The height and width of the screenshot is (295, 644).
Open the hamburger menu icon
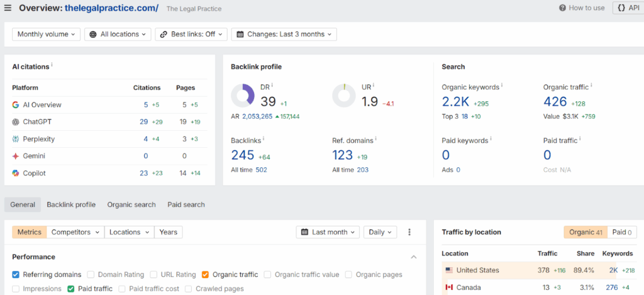(x=8, y=8)
